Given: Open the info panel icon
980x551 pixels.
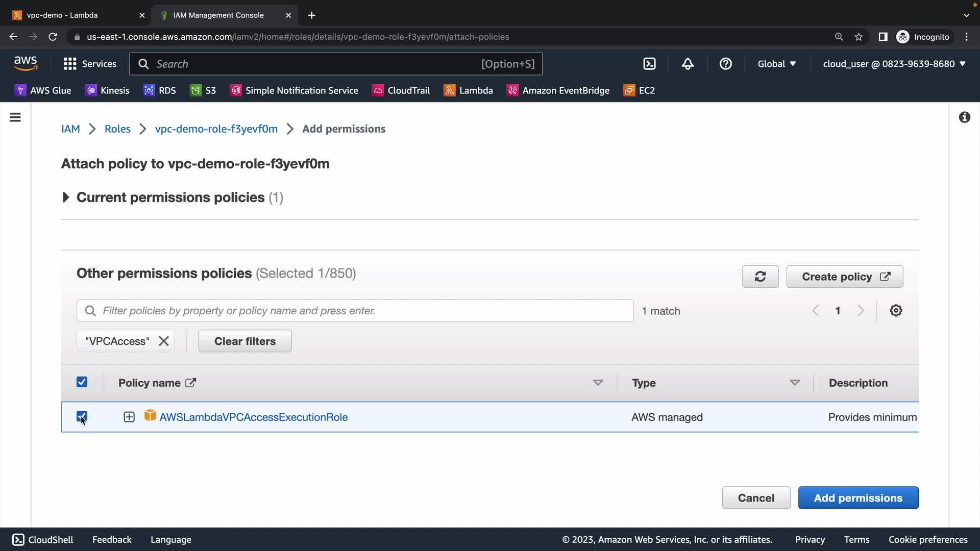Looking at the screenshot, I should tap(964, 117).
